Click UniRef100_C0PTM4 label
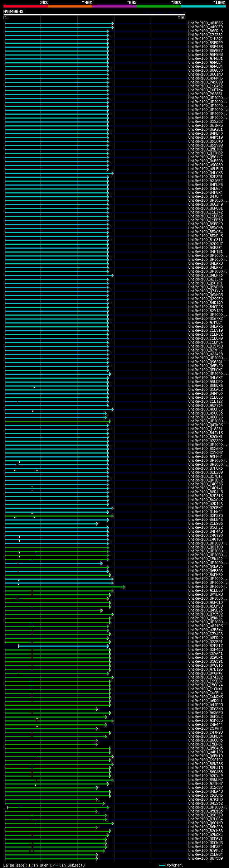 coord(205,90)
